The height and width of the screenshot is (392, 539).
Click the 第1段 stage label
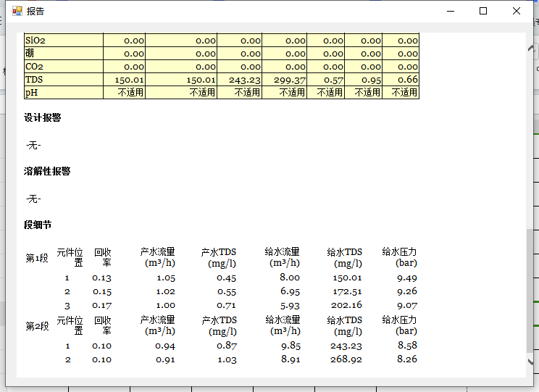[37, 258]
